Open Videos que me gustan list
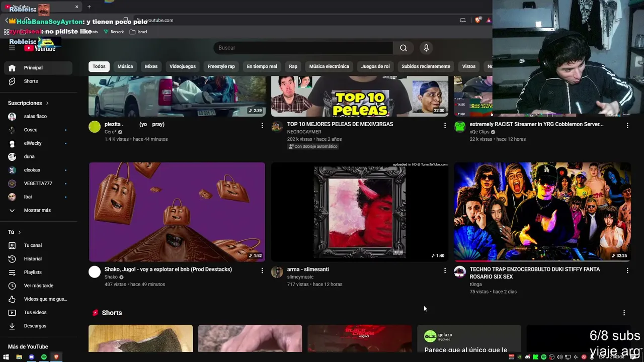The height and width of the screenshot is (362, 644). [x=38, y=299]
